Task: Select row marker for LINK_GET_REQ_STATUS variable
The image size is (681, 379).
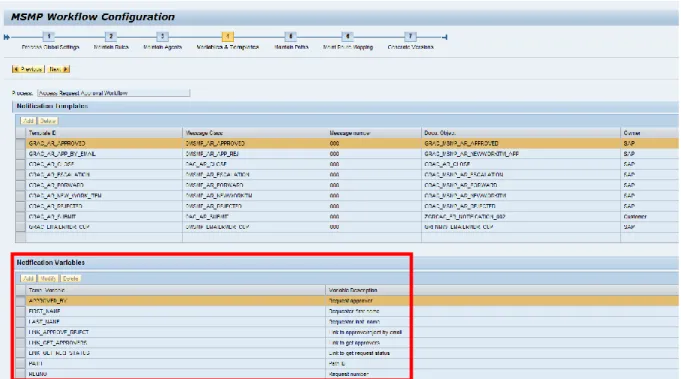Action: pyautogui.click(x=20, y=353)
